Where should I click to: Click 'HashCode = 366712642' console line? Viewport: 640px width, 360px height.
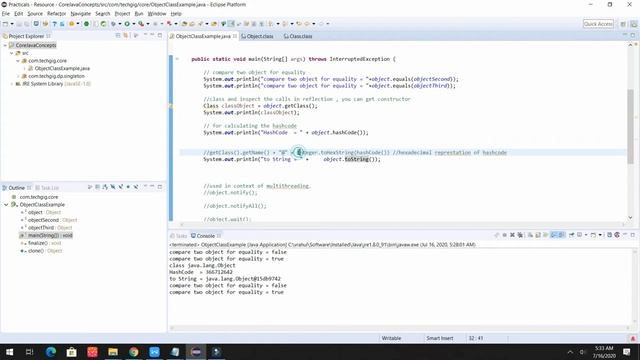pyautogui.click(x=201, y=272)
